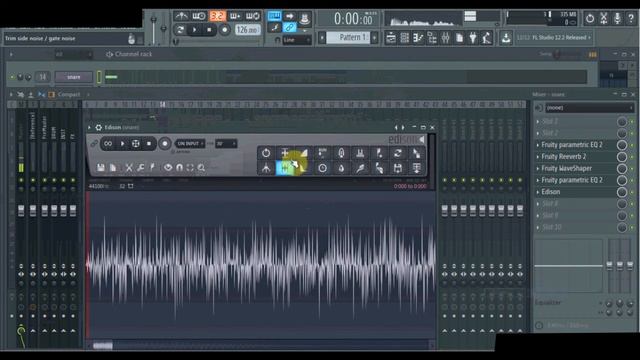
Task: Open Edison's window menu arrow beside gear
Action: click(x=89, y=128)
